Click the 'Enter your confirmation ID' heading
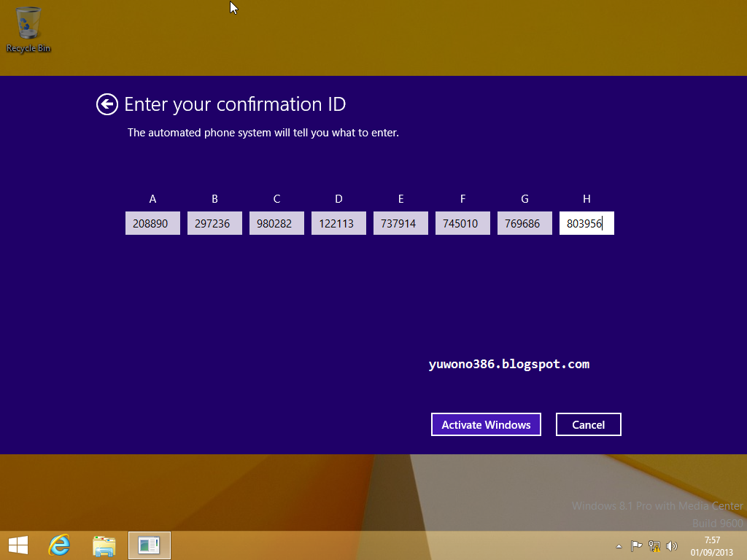 point(235,104)
